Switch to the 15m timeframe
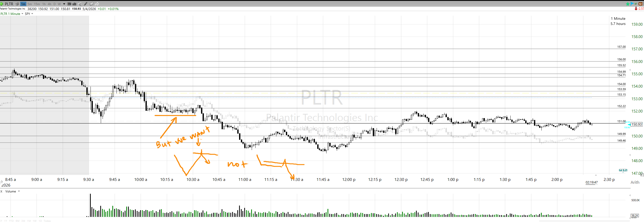The height and width of the screenshot is (222, 644). coord(37,4)
